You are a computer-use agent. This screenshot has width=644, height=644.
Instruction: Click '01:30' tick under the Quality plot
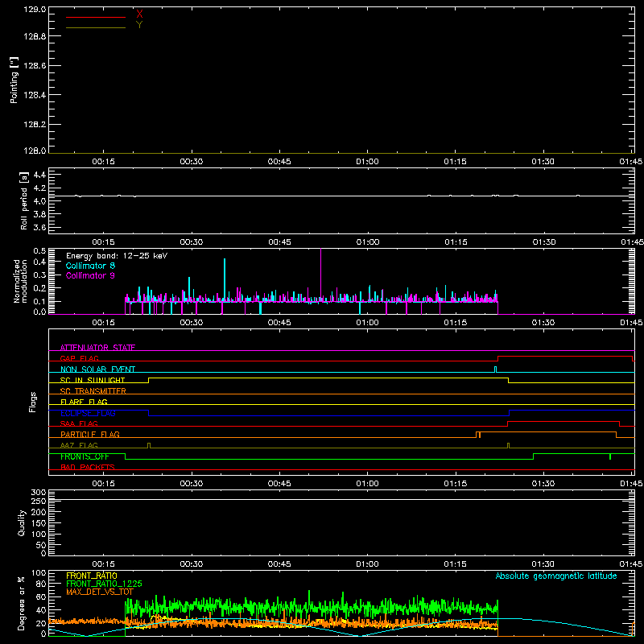point(543,564)
